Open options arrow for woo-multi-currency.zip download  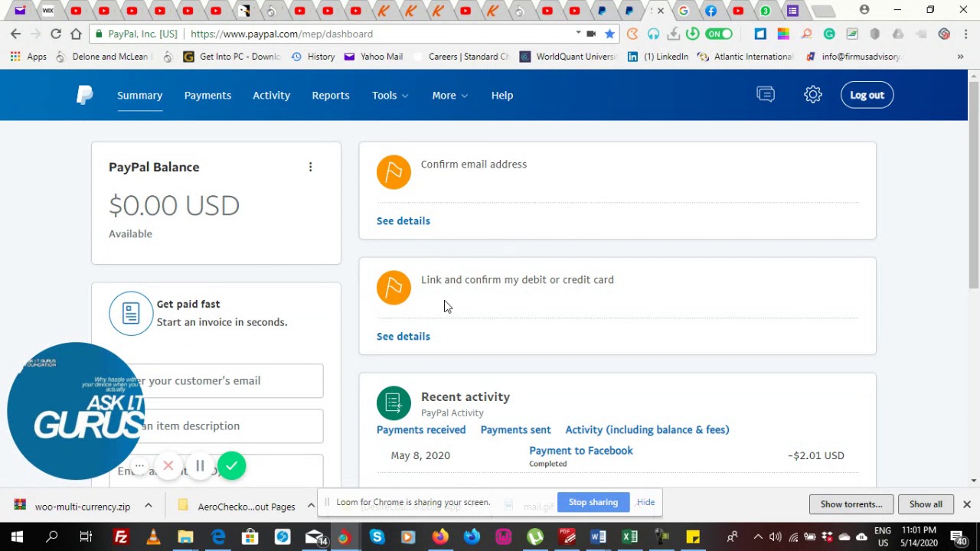pyautogui.click(x=148, y=506)
